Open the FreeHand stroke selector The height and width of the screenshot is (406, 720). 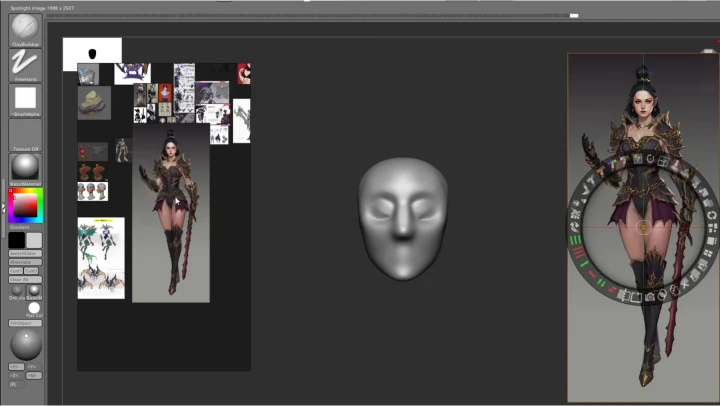pyautogui.click(x=25, y=65)
